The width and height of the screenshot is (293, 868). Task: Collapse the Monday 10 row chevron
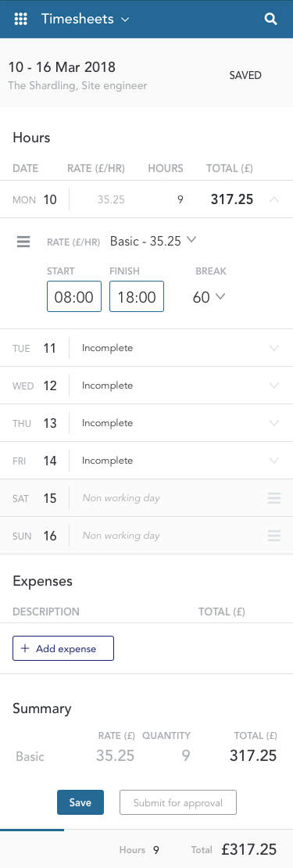click(273, 199)
